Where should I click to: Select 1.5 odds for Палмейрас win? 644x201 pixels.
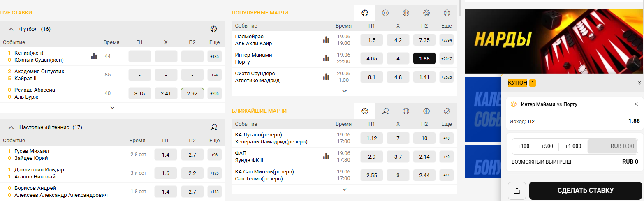(372, 40)
